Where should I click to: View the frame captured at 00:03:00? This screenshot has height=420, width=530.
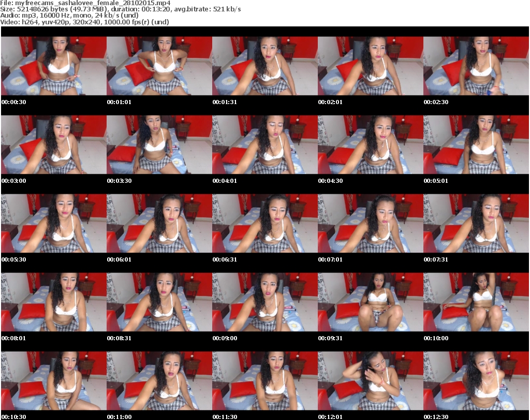(54, 144)
